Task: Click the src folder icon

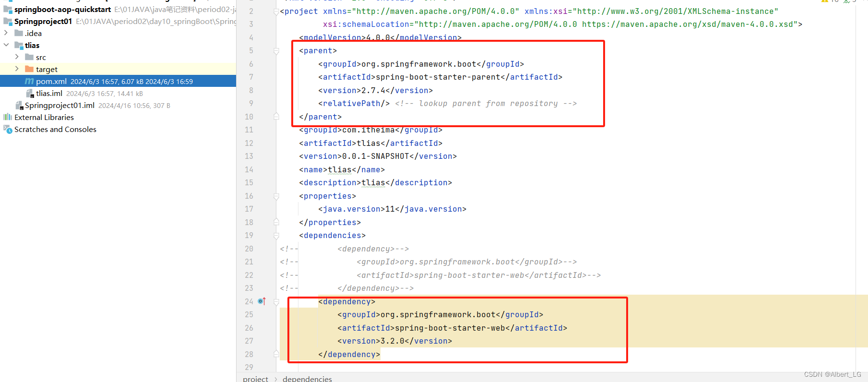Action: coord(29,57)
